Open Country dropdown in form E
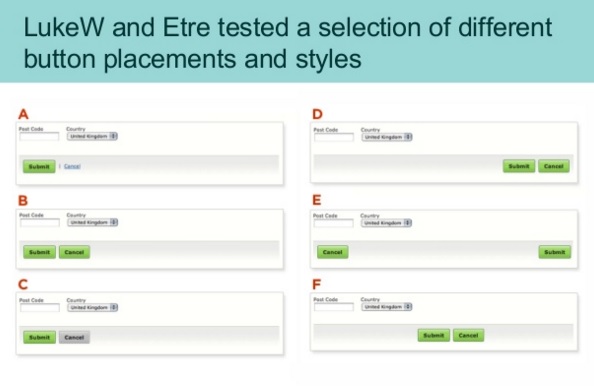This screenshot has width=594, height=389. (x=386, y=223)
